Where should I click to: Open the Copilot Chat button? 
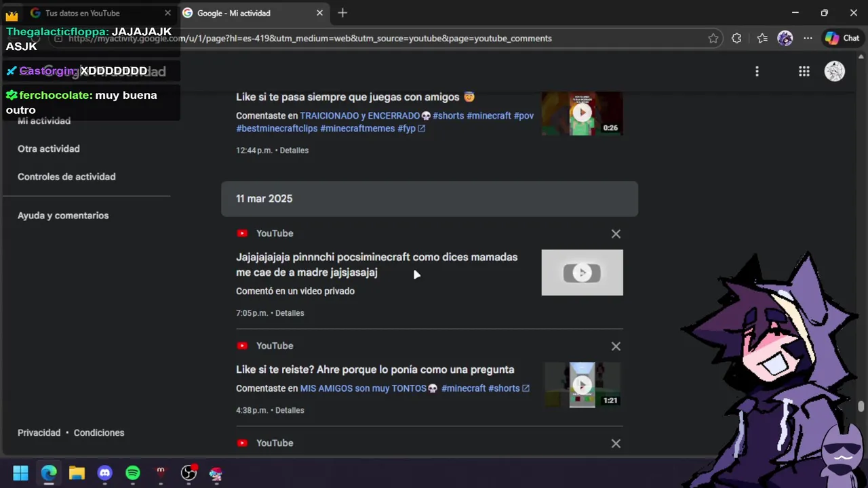tap(842, 39)
